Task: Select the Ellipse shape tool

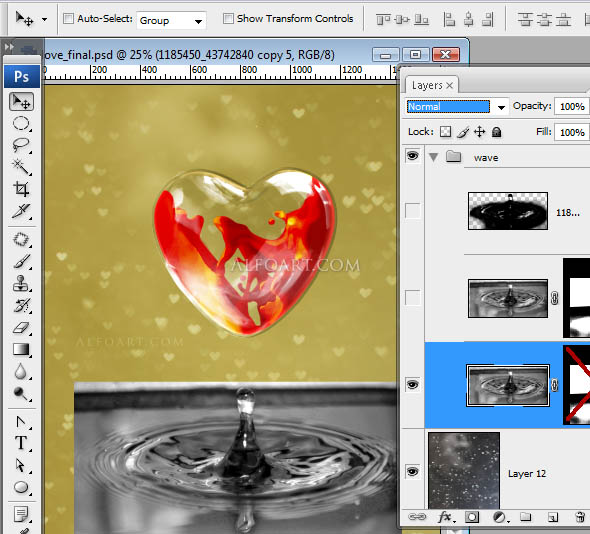Action: (21, 487)
